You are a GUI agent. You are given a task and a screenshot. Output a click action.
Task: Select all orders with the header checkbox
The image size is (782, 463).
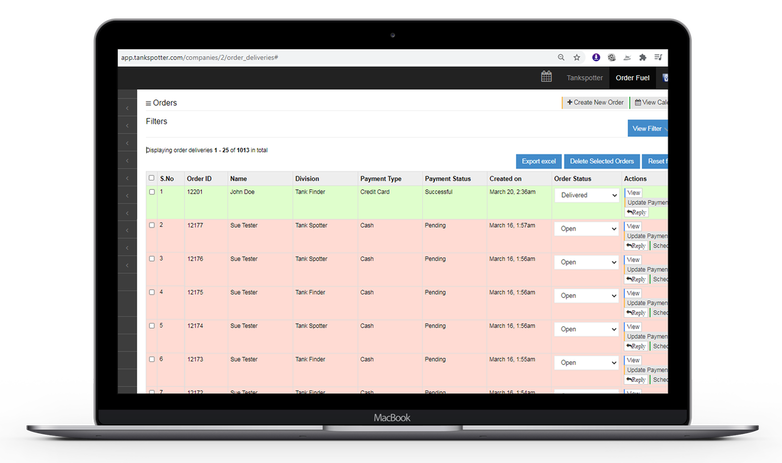click(x=152, y=178)
